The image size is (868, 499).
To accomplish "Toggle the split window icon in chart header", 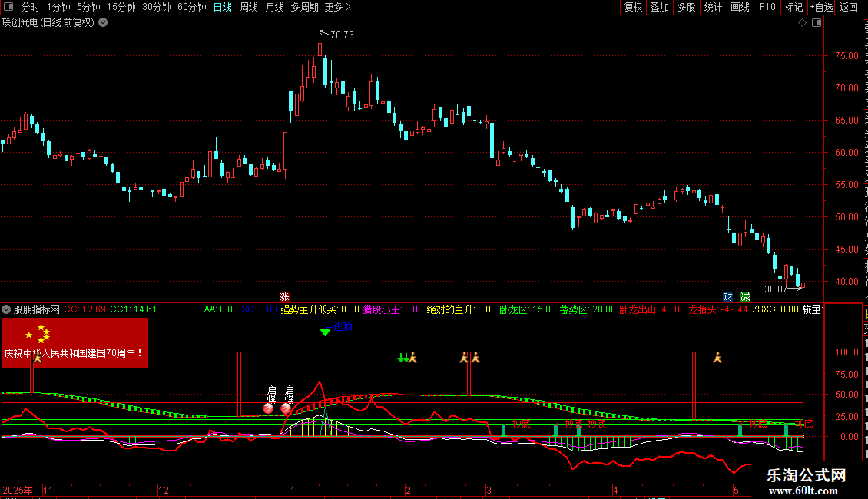I will tap(817, 23).
